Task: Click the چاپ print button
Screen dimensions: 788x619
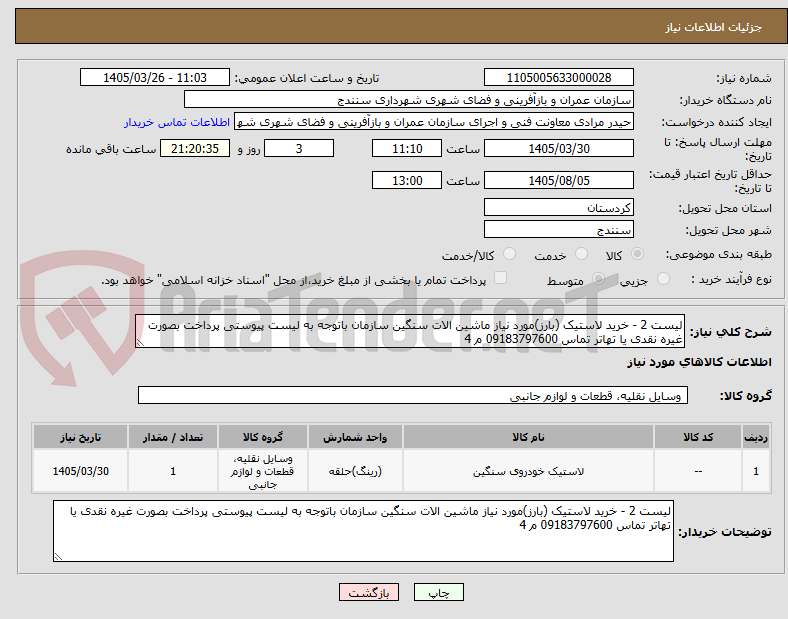Action: tap(439, 592)
